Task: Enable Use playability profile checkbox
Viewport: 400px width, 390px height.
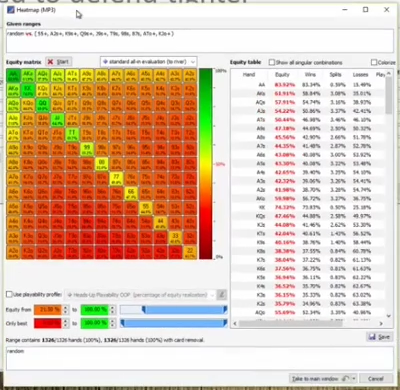Action: tap(9, 294)
